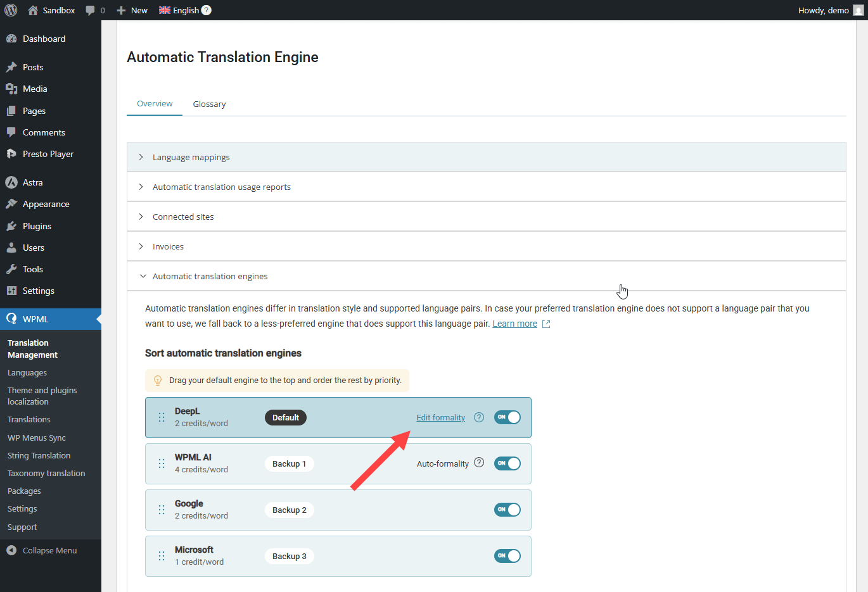The image size is (868, 592).
Task: Click the Plugins plug icon
Action: pyautogui.click(x=11, y=226)
